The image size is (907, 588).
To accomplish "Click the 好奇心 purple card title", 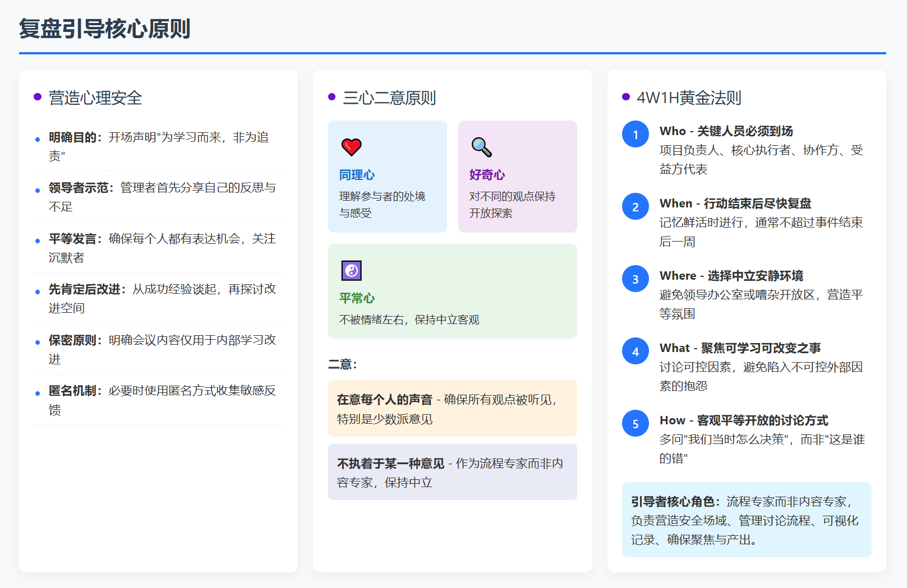I will pos(487,175).
